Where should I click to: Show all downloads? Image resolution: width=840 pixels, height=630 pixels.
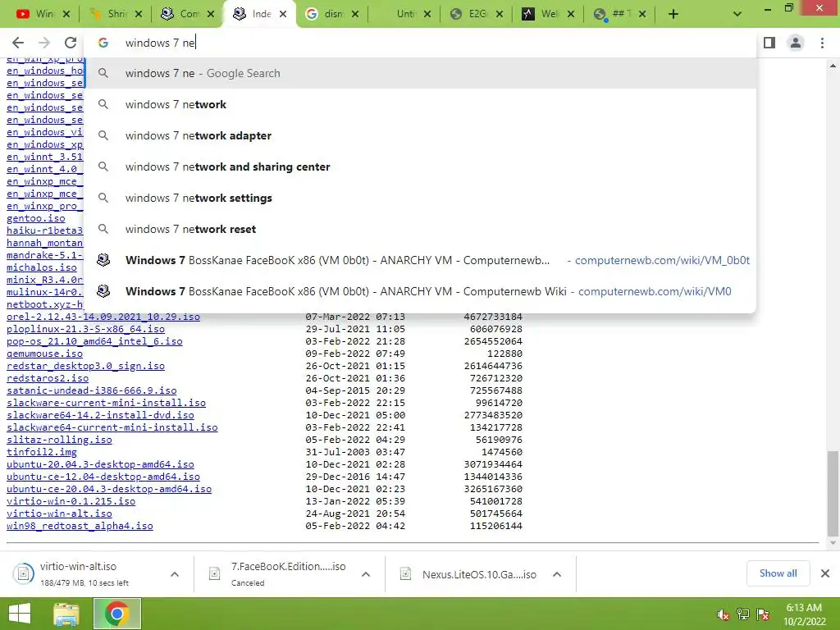(778, 573)
